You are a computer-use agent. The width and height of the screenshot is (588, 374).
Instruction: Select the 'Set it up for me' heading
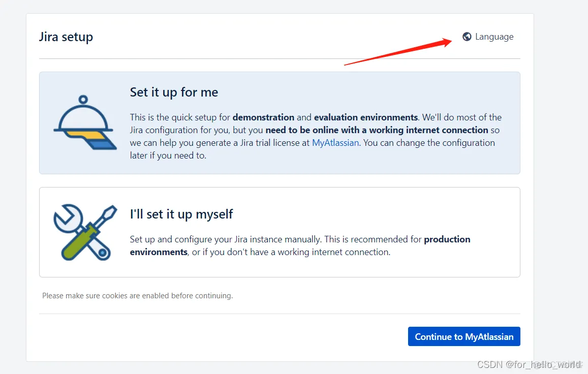tap(174, 92)
